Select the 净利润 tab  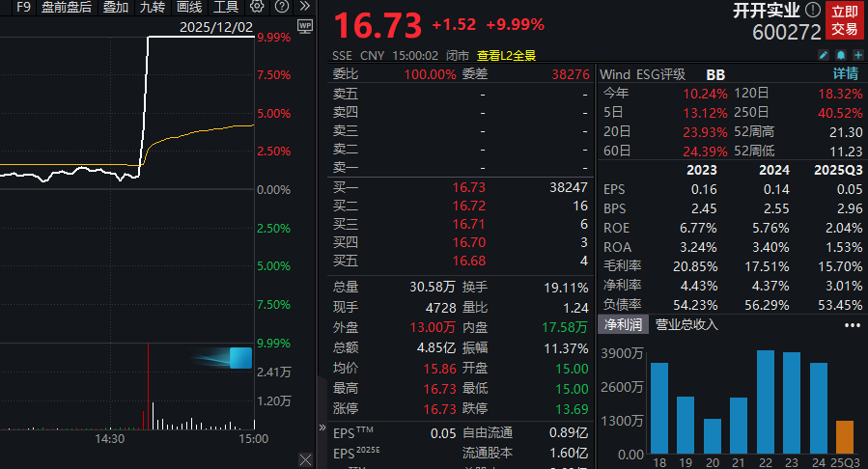point(624,324)
